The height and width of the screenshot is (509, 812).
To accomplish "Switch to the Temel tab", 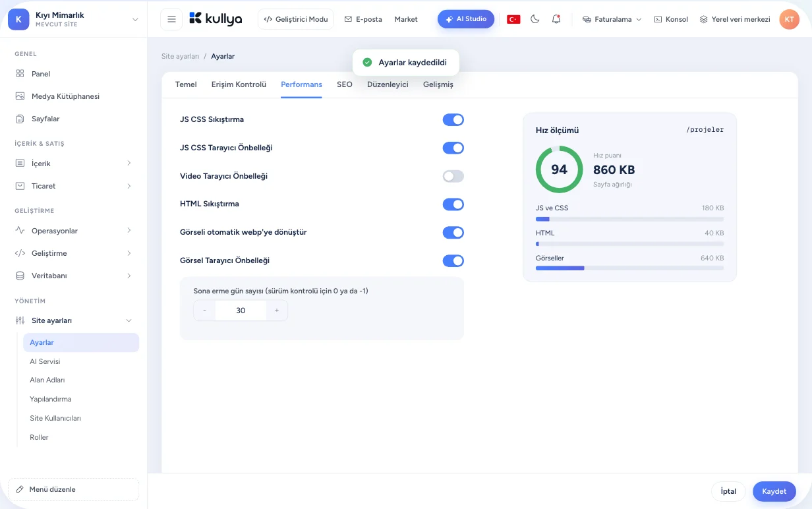I will (186, 84).
